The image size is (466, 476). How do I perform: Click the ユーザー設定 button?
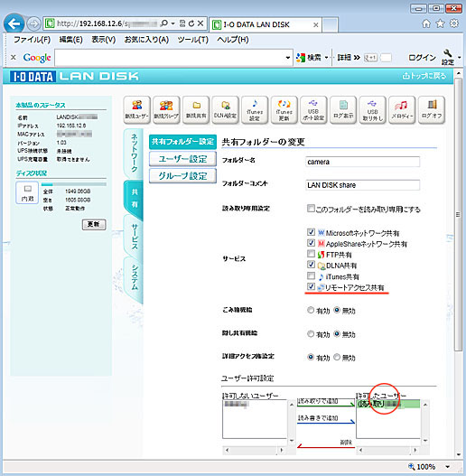pos(182,159)
